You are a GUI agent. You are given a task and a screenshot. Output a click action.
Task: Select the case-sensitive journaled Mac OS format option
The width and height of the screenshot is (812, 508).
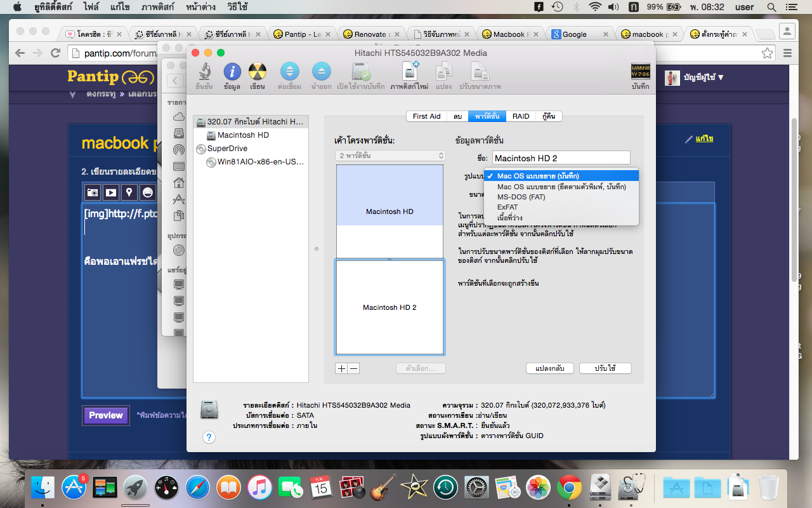(x=561, y=187)
